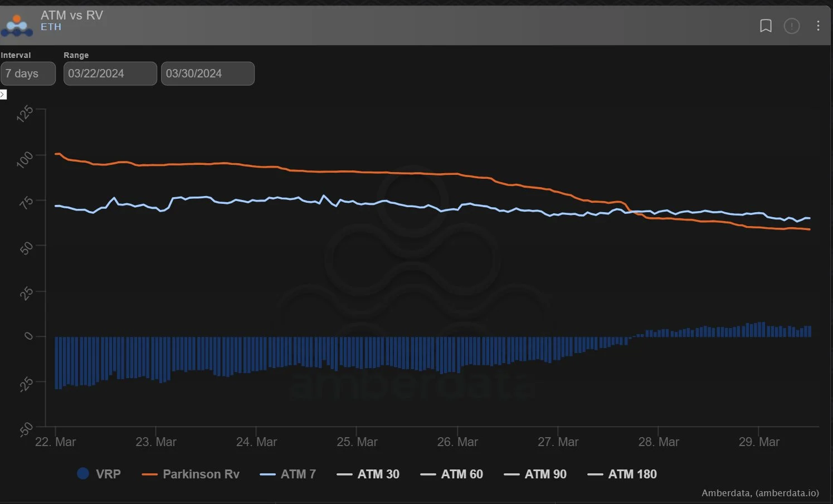Click the ATM vs RV title
The image size is (833, 504).
point(72,15)
